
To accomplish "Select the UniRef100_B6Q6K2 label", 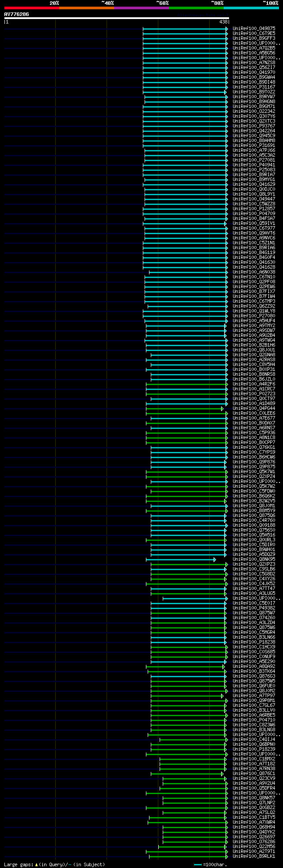I will point(254,496).
